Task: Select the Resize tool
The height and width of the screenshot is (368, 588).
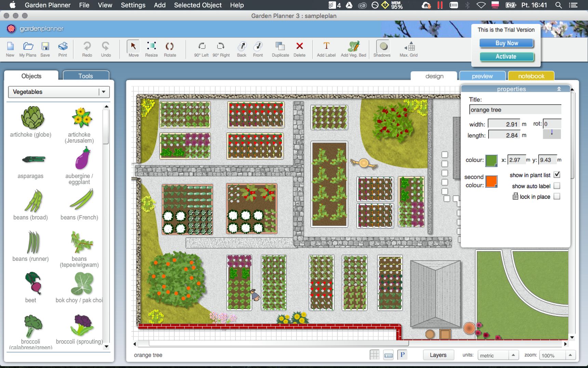Action: click(x=151, y=49)
